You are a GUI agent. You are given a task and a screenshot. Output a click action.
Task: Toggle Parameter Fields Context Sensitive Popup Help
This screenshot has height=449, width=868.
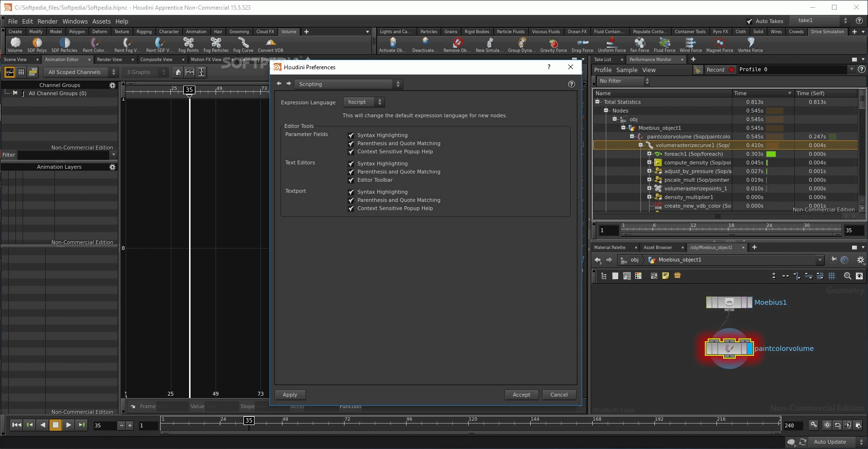pos(351,152)
